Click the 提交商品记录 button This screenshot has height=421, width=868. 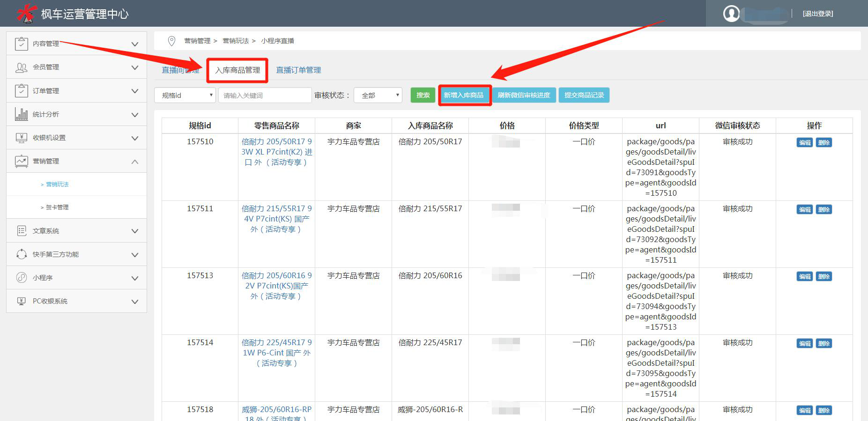(584, 95)
